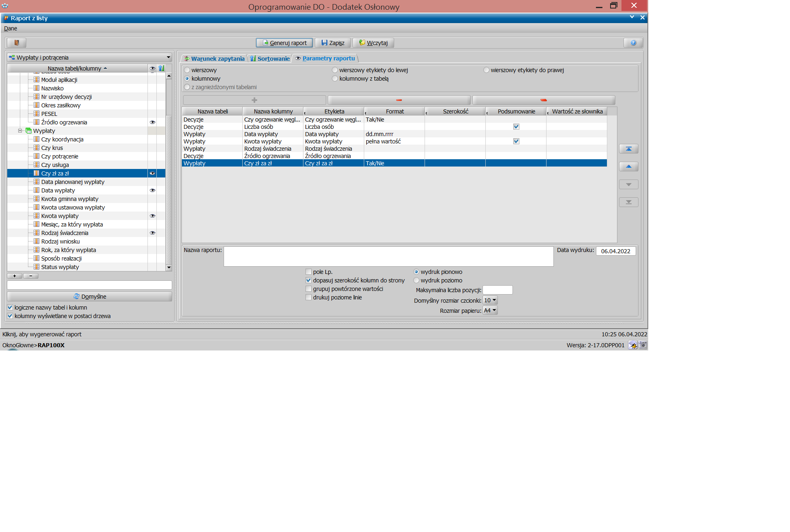Select Kwota gminna wypłaty tree item
The width and height of the screenshot is (790, 532).
pyautogui.click(x=70, y=199)
